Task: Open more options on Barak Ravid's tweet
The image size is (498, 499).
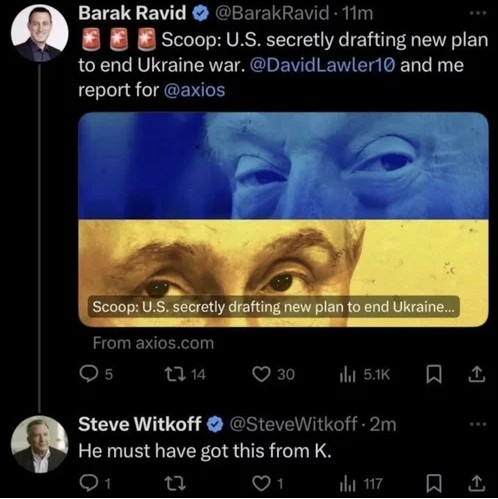Action: pyautogui.click(x=478, y=13)
